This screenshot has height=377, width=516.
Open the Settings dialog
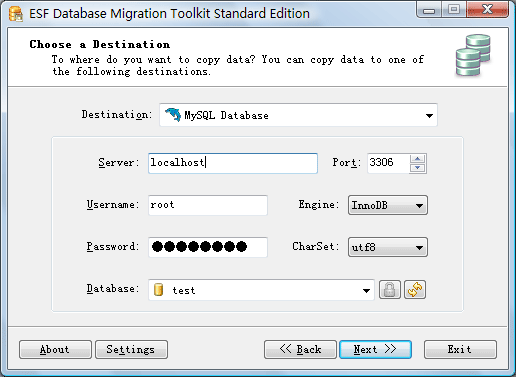[131, 349]
